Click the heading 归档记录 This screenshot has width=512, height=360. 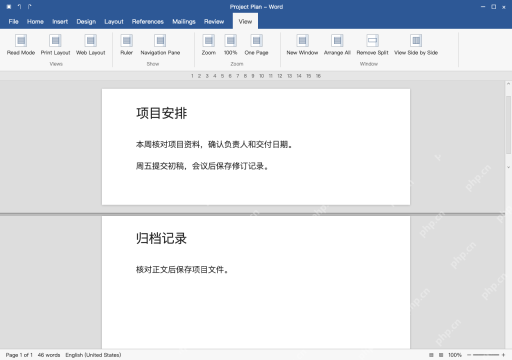[161, 238]
